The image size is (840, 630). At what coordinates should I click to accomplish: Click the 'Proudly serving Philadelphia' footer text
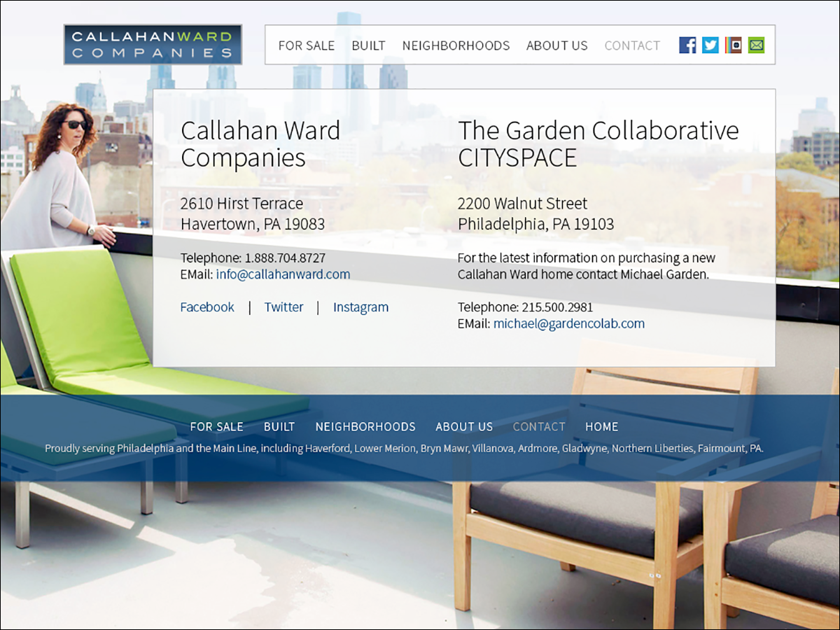404,448
